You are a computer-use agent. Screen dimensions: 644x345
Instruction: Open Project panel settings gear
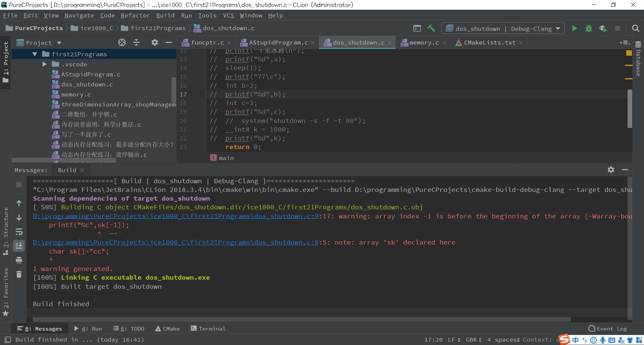[x=155, y=43]
